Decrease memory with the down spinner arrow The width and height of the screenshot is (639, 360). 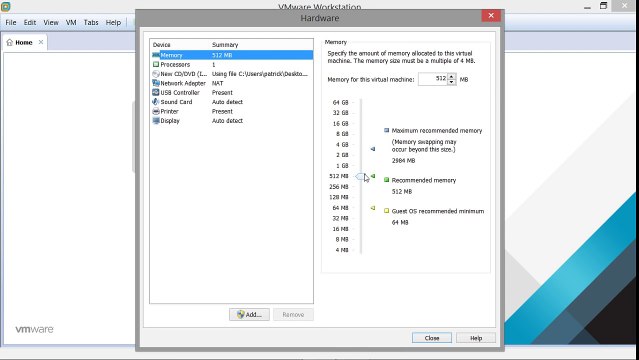point(451,82)
